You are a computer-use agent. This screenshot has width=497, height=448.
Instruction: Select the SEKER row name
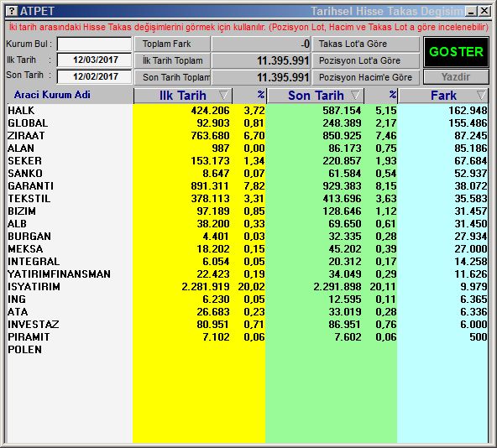tap(24, 161)
